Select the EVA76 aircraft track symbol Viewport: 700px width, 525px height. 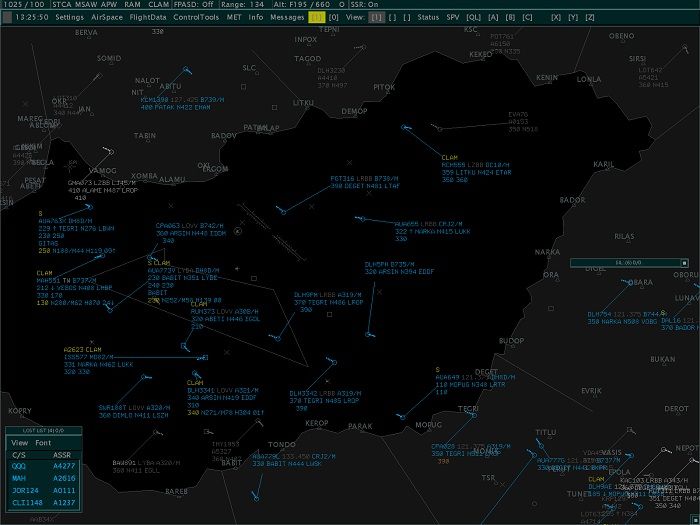point(439,129)
